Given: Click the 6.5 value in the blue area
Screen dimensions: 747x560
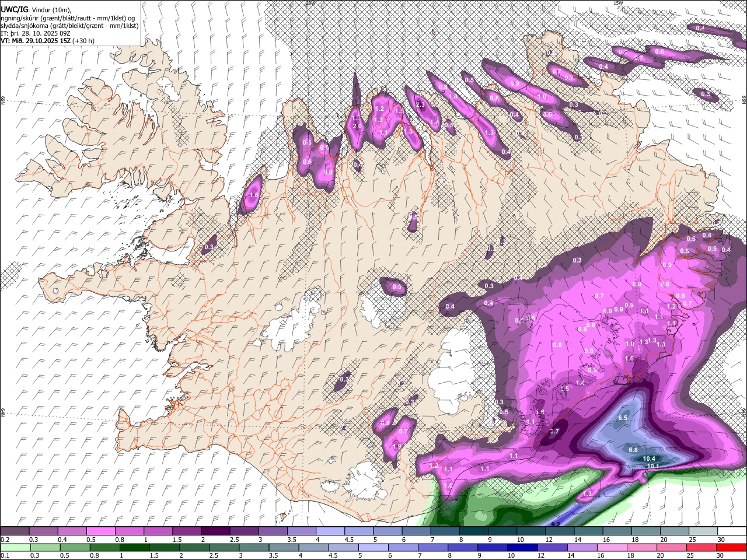Looking at the screenshot, I should (x=623, y=418).
